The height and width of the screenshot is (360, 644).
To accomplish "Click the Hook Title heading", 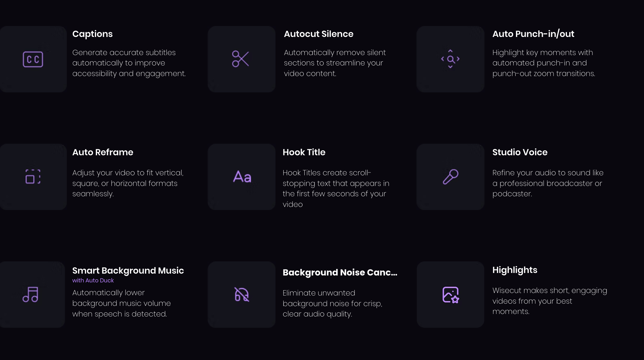I will pyautogui.click(x=304, y=152).
